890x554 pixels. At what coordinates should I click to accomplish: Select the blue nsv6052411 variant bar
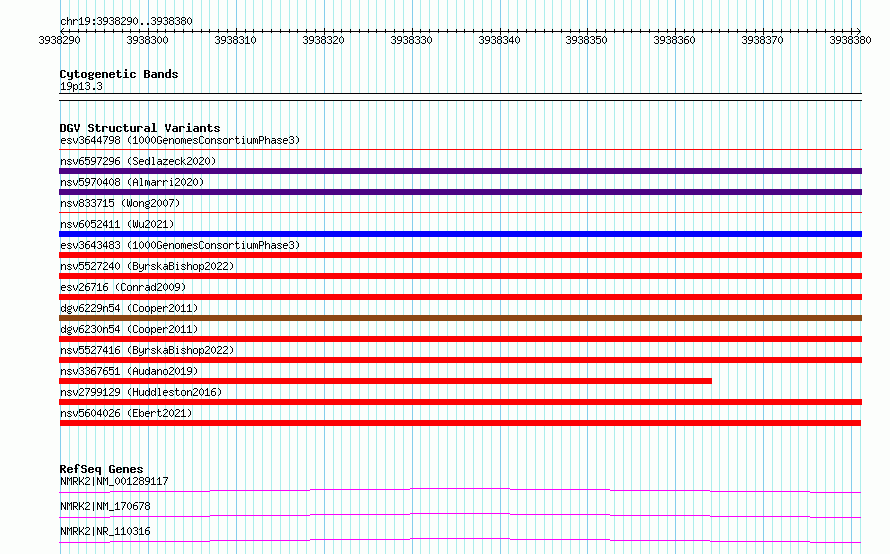(460, 234)
